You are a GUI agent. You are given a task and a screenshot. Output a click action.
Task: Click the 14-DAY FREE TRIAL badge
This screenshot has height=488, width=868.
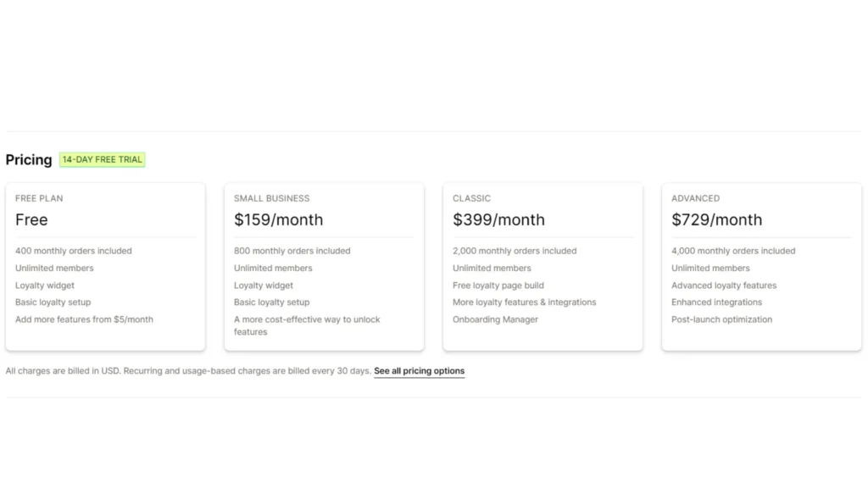click(x=102, y=159)
